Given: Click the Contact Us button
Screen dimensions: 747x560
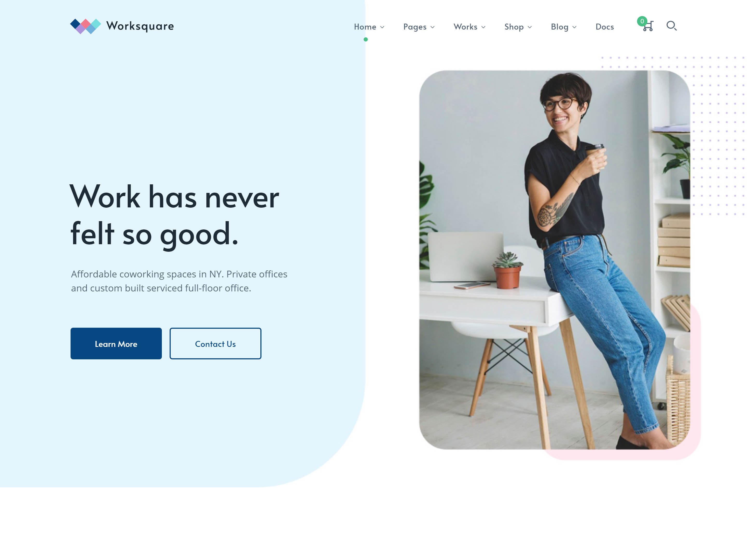Looking at the screenshot, I should 216,344.
